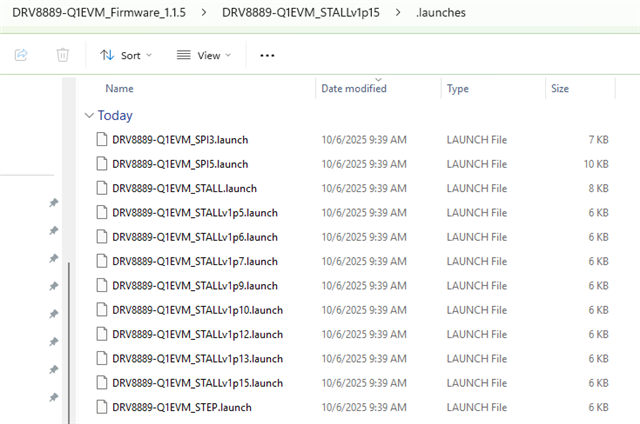Click the Delete trash can icon
Image resolution: width=640 pixels, height=424 pixels.
click(x=62, y=55)
